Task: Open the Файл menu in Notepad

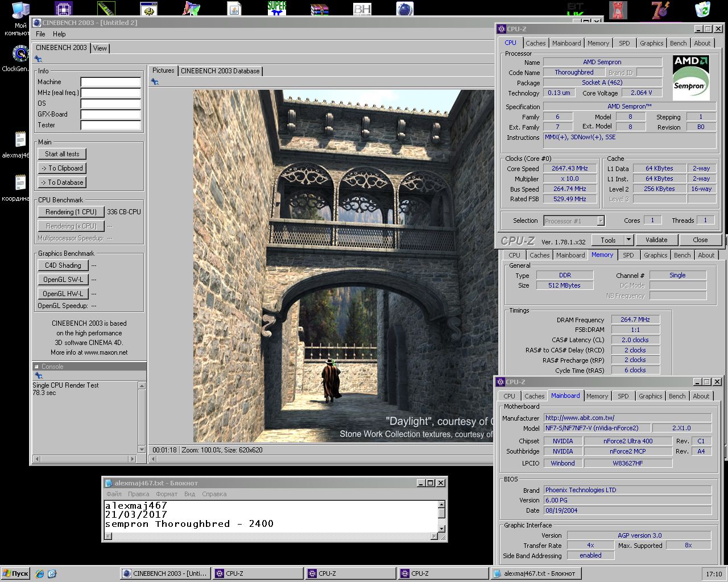Action: 114,494
